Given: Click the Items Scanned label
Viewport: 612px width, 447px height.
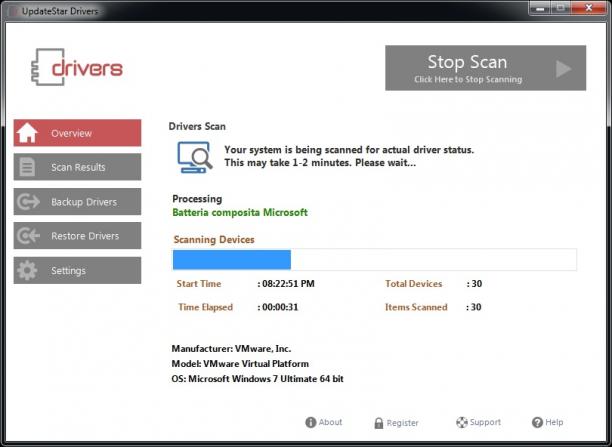Looking at the screenshot, I should 416,307.
